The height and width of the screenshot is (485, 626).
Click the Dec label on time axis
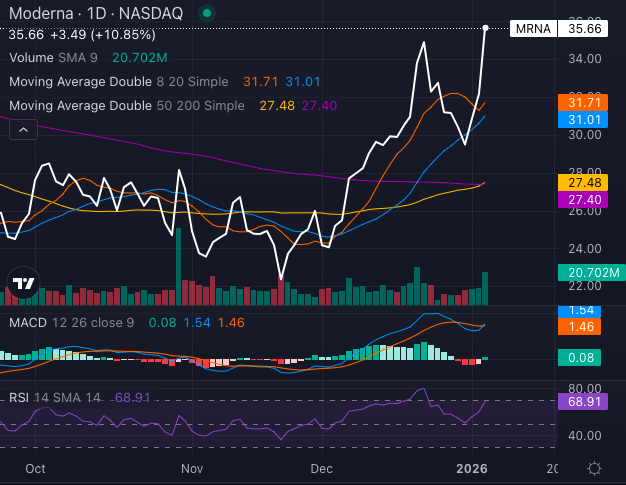[x=322, y=468]
